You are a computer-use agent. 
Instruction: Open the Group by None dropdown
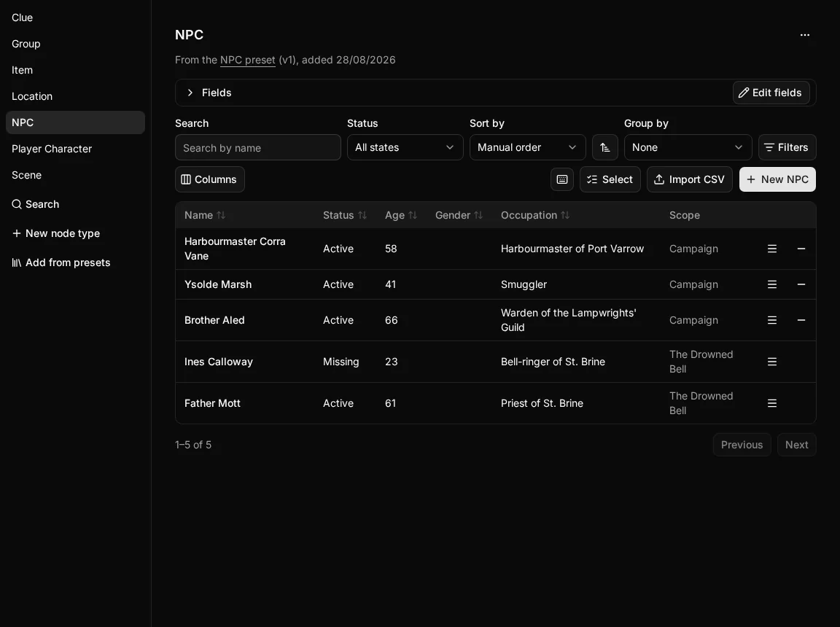(x=688, y=147)
